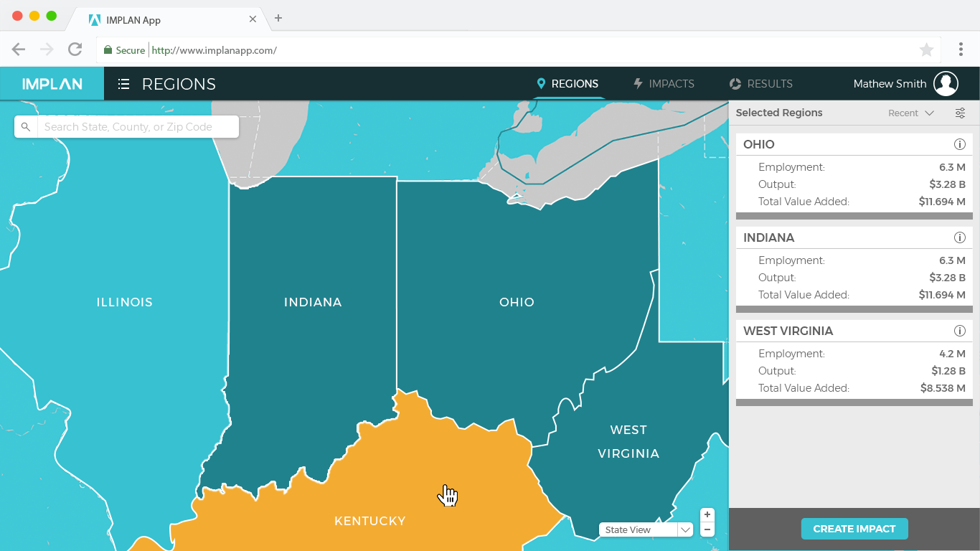Click the search magnifier icon
980x551 pixels.
pos(26,127)
